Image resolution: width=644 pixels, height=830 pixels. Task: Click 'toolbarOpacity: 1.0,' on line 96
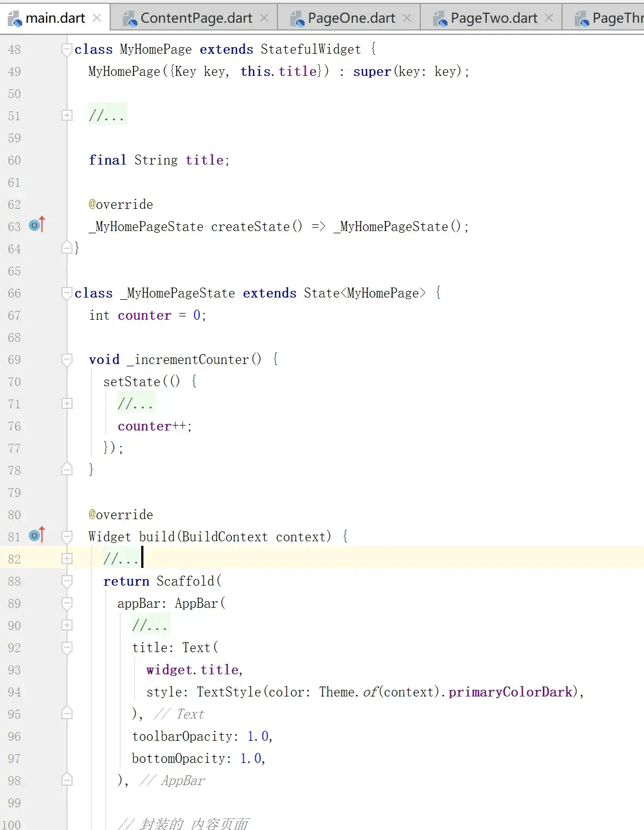(x=202, y=736)
